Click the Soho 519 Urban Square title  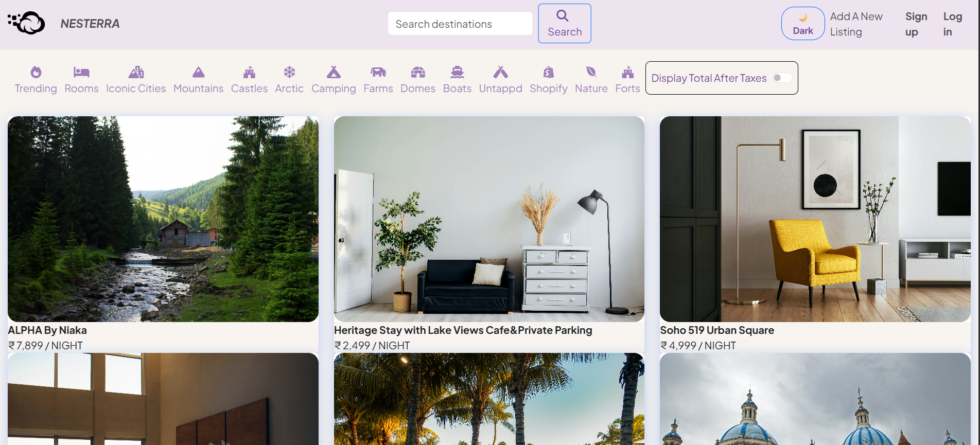717,330
